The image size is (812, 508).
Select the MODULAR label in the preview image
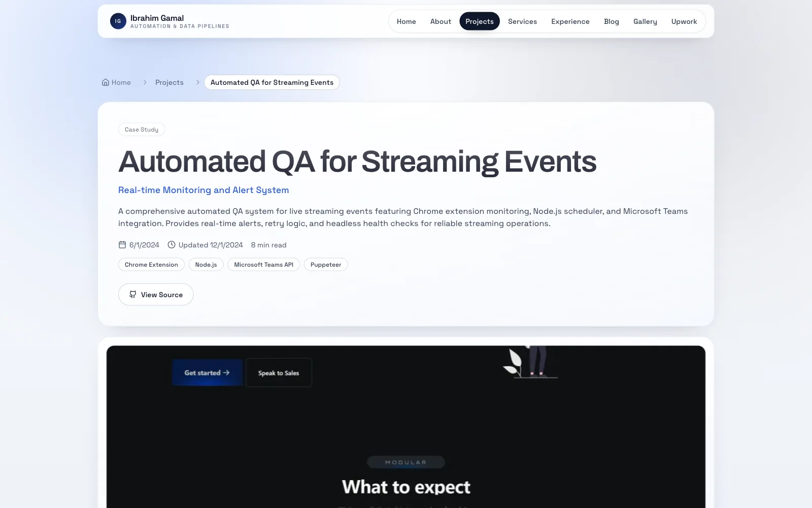[x=405, y=462]
